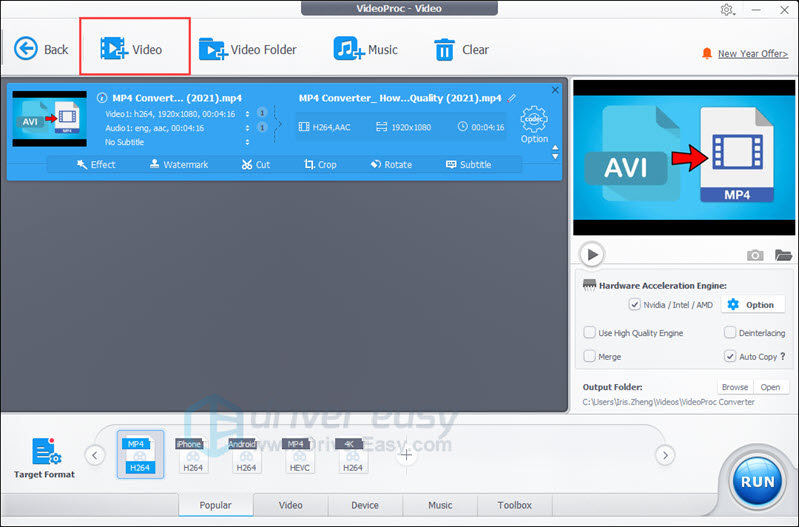Enable Deinterlacing checkbox
799x527 pixels.
(x=730, y=333)
